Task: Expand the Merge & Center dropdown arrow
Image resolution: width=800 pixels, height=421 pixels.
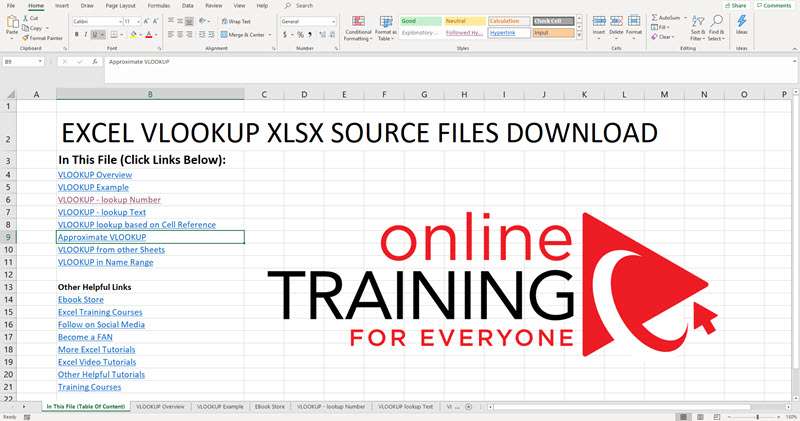Action: click(270, 35)
